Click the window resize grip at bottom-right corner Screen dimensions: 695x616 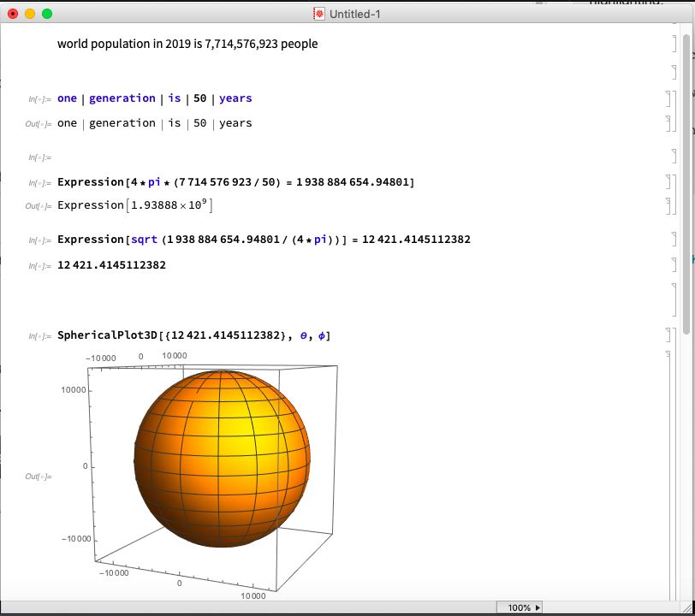(x=686, y=607)
